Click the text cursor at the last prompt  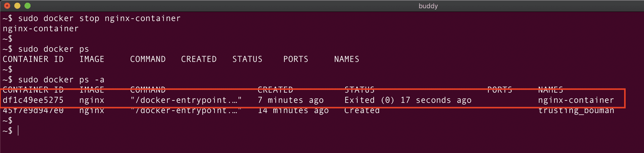(18, 130)
